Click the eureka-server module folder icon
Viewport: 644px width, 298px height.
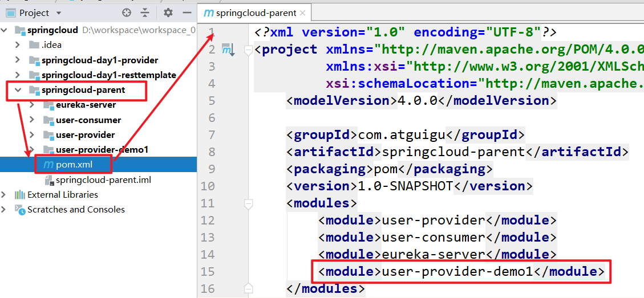pos(48,105)
